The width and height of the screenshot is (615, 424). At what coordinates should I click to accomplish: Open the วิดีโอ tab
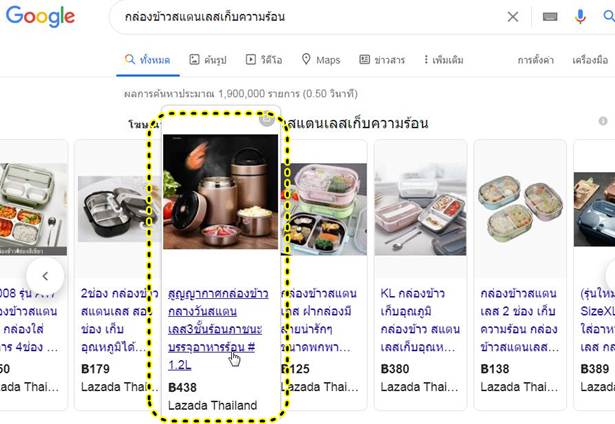click(x=264, y=60)
